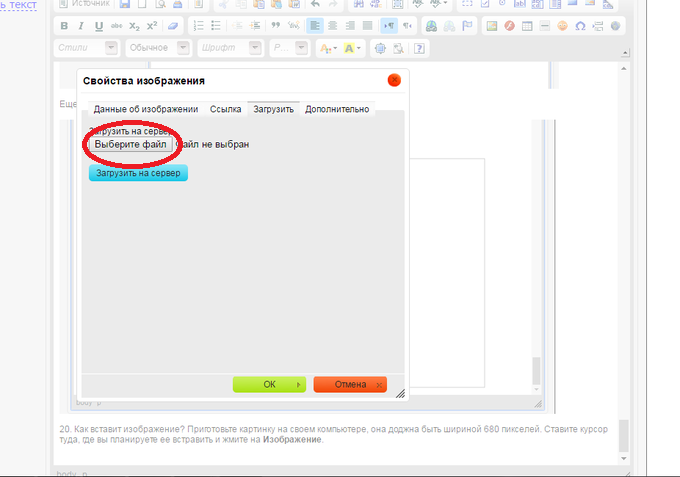Apply subscript formatting
This screenshot has width=680, height=477.
pyautogui.click(x=134, y=26)
